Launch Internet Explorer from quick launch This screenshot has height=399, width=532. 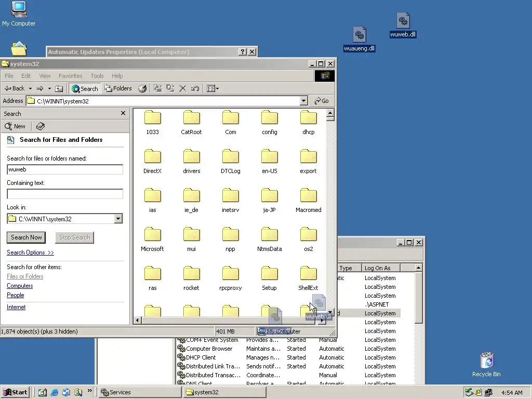point(54,392)
